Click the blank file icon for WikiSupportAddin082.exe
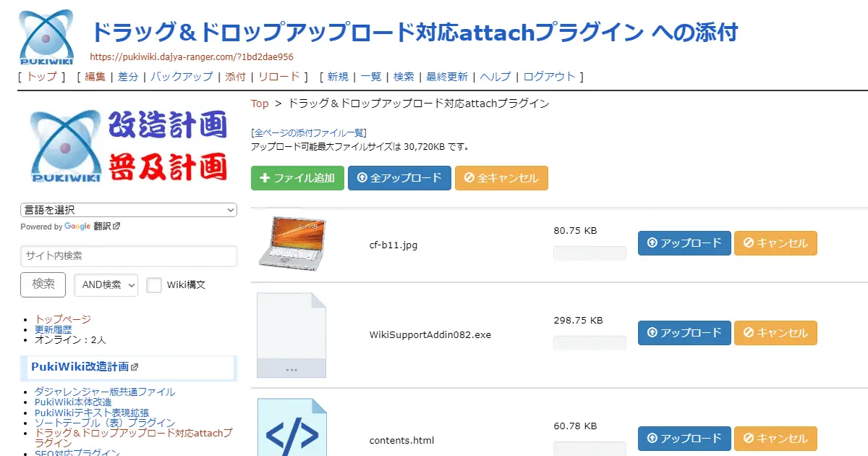The image size is (868, 456). pyautogui.click(x=292, y=334)
